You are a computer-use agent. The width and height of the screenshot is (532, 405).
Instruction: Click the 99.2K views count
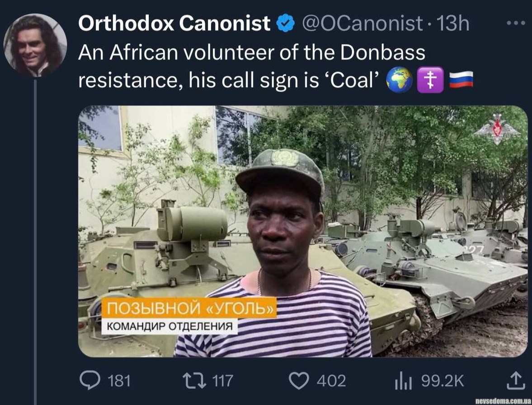point(443,381)
